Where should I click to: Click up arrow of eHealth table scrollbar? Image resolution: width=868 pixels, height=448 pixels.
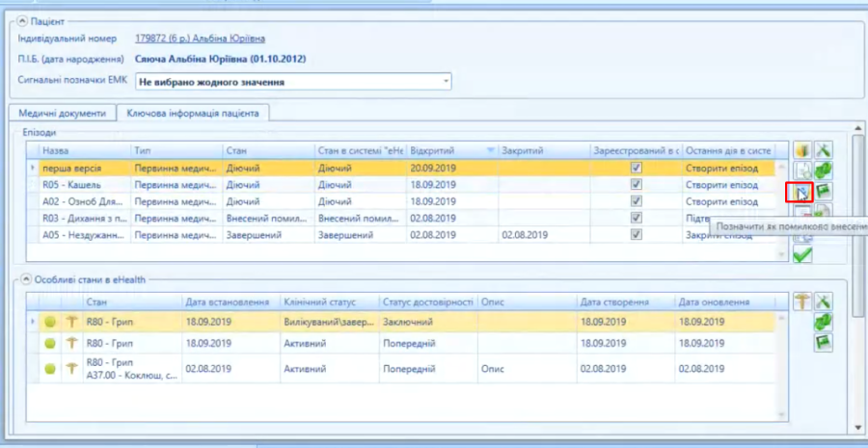781,318
